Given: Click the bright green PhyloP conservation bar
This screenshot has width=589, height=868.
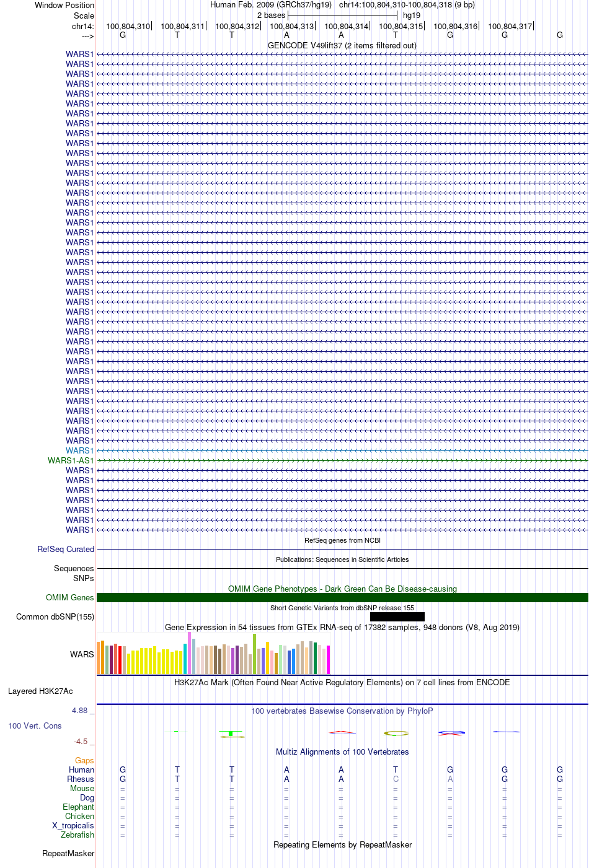Looking at the screenshot, I should pyautogui.click(x=231, y=734).
